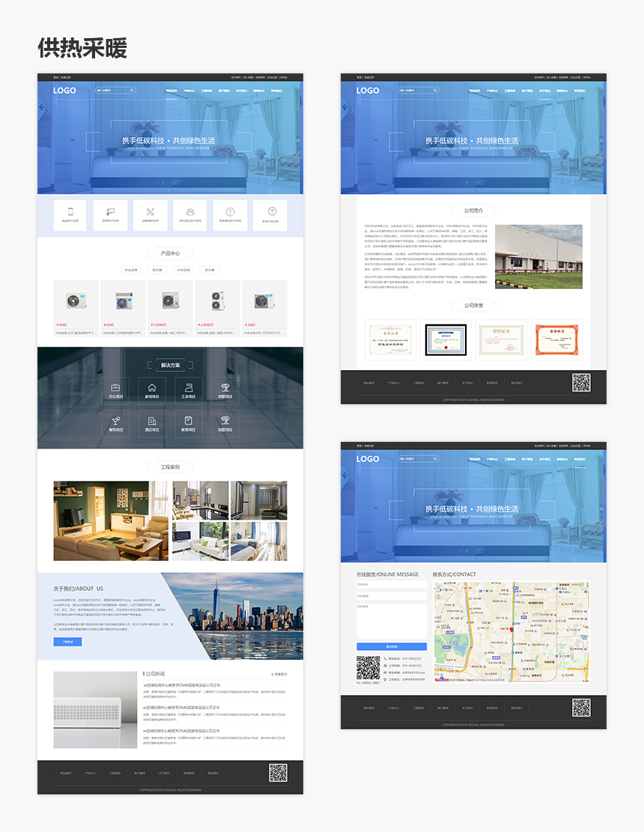Click the blue submit button on message form
The height and width of the screenshot is (832, 644).
(392, 647)
